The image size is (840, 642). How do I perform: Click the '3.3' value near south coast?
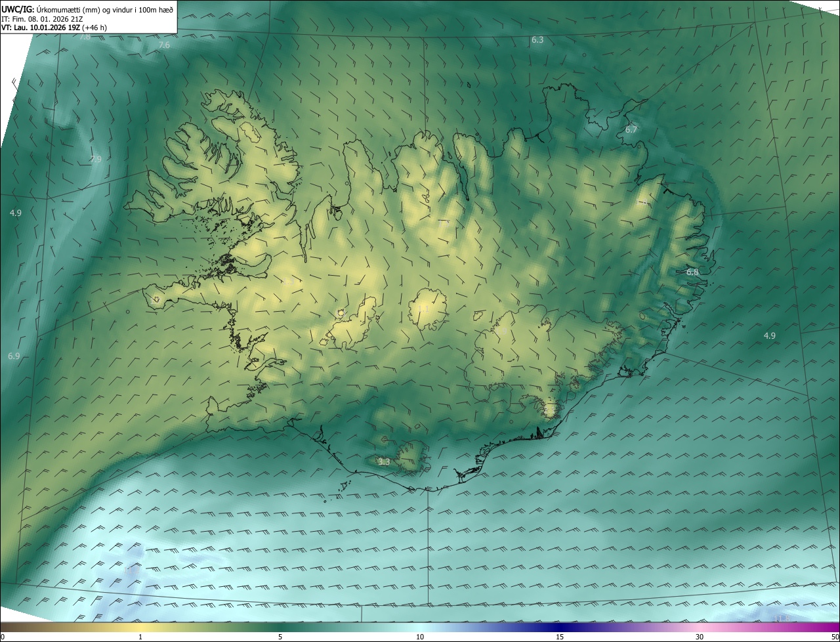pyautogui.click(x=385, y=462)
